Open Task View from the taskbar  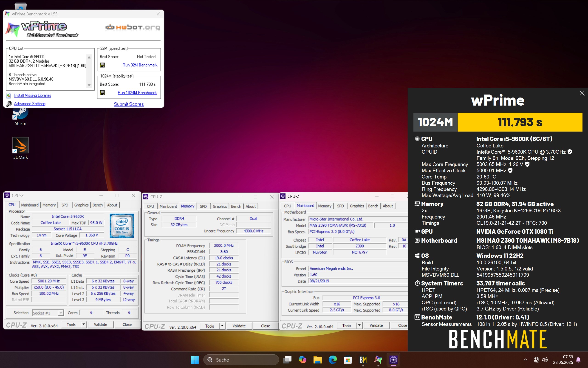[287, 360]
